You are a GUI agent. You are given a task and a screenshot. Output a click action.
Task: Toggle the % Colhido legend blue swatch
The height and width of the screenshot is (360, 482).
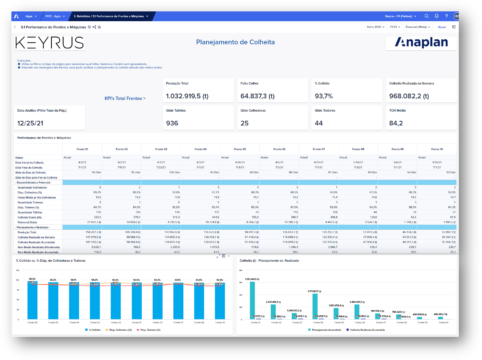coord(86,330)
